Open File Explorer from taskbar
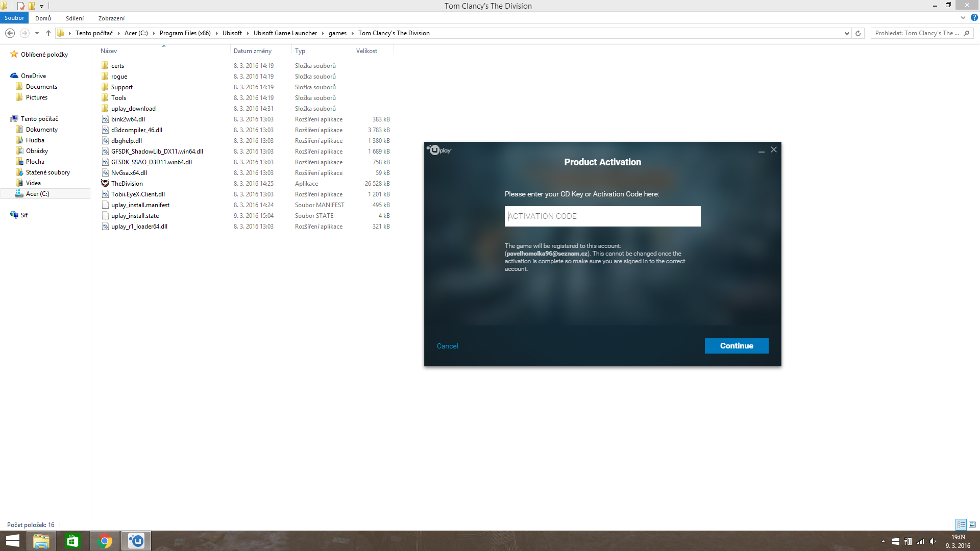This screenshot has width=980, height=551. pos(41,541)
